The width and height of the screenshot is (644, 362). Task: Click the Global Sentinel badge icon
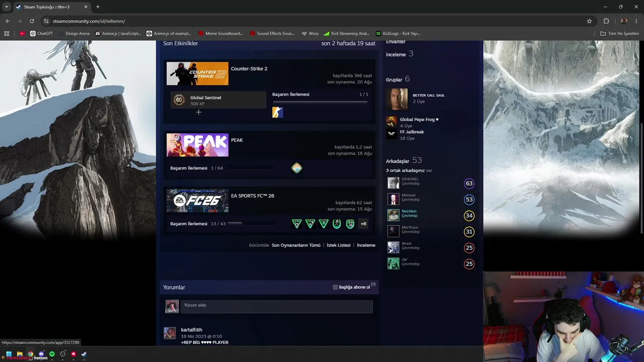(x=179, y=100)
